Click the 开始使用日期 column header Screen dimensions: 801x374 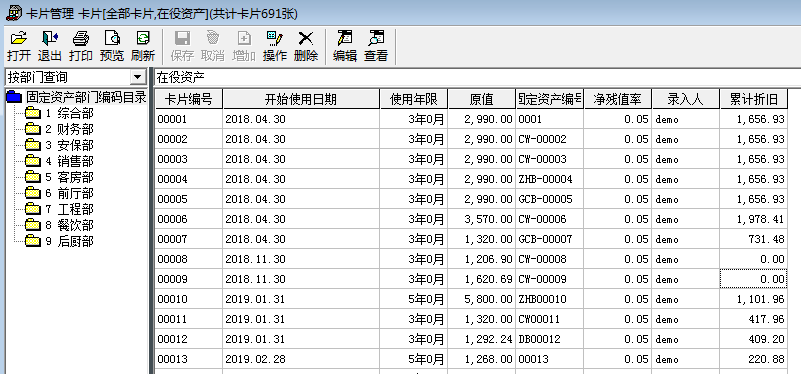tap(301, 99)
